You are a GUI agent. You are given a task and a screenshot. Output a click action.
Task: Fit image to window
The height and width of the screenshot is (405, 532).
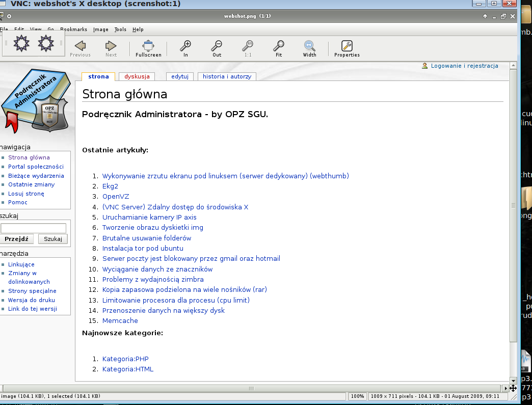pyautogui.click(x=279, y=49)
